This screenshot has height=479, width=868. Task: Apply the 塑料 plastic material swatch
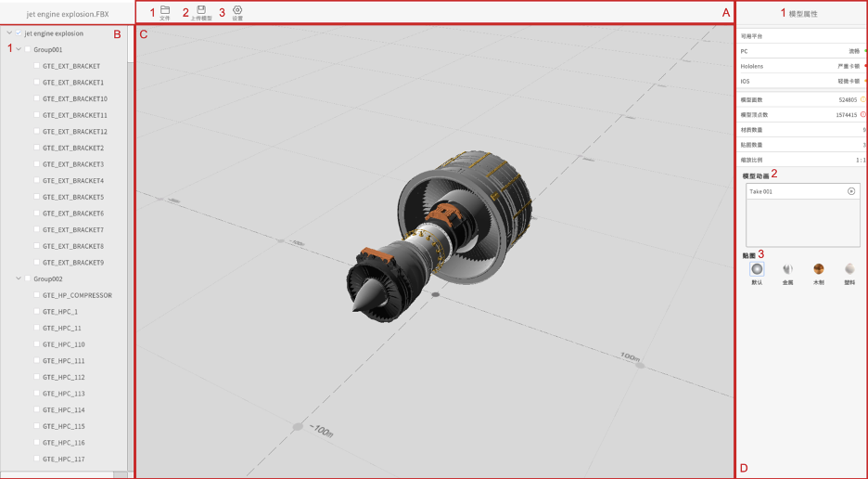(x=849, y=269)
